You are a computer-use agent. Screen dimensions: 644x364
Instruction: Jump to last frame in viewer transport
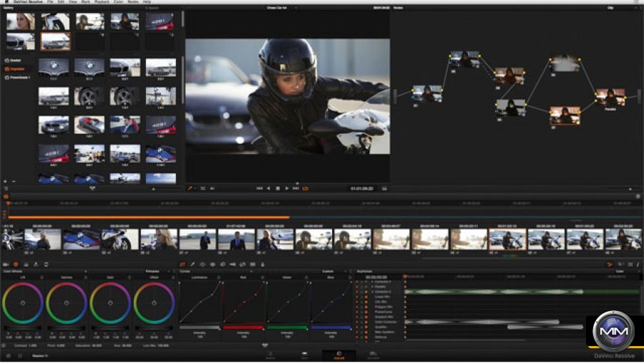coord(296,188)
